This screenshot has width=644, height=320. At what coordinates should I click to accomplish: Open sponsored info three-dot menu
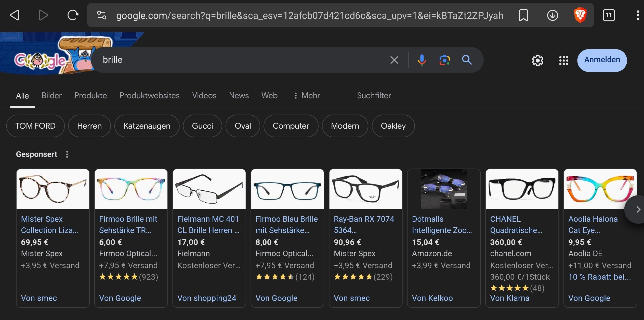tap(67, 154)
